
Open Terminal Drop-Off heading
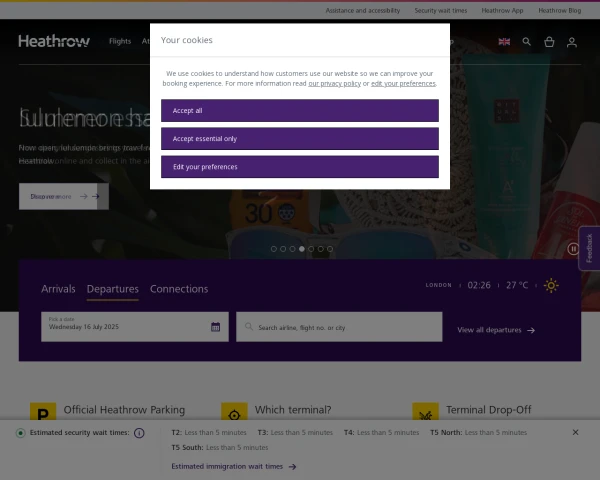489,410
